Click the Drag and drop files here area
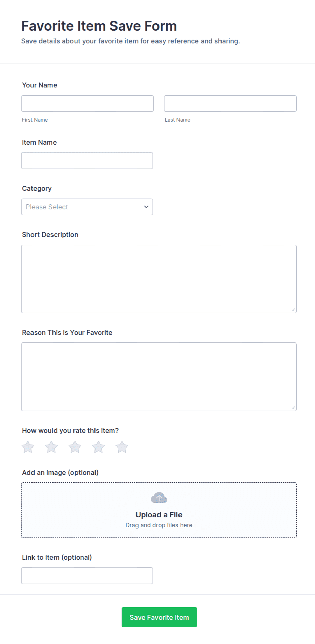The height and width of the screenshot is (644, 315). click(x=159, y=525)
